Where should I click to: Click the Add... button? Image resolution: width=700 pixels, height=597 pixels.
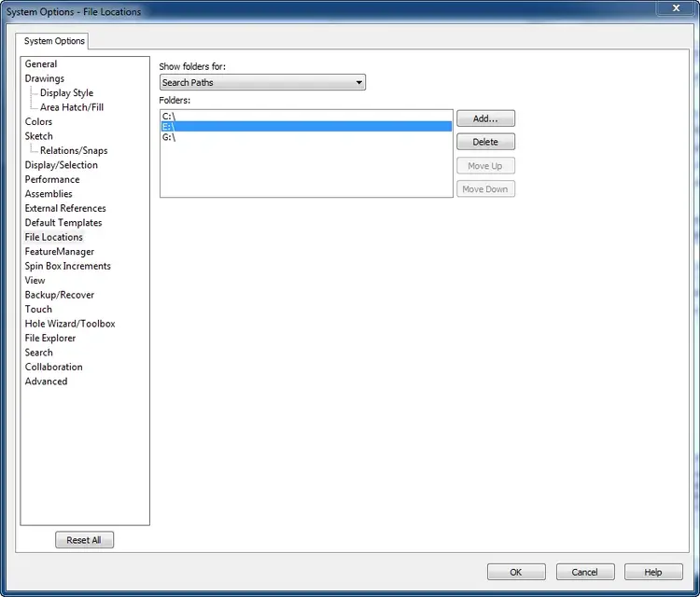pos(485,118)
